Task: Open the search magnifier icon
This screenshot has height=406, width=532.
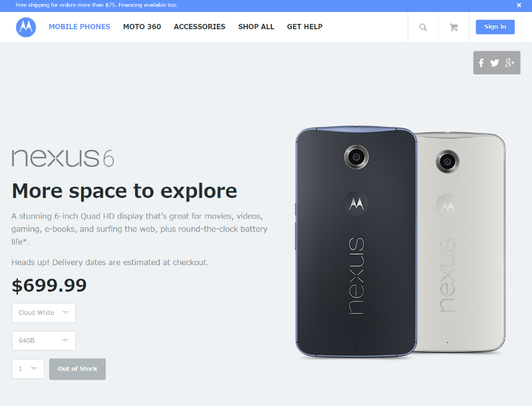Action: (x=423, y=27)
